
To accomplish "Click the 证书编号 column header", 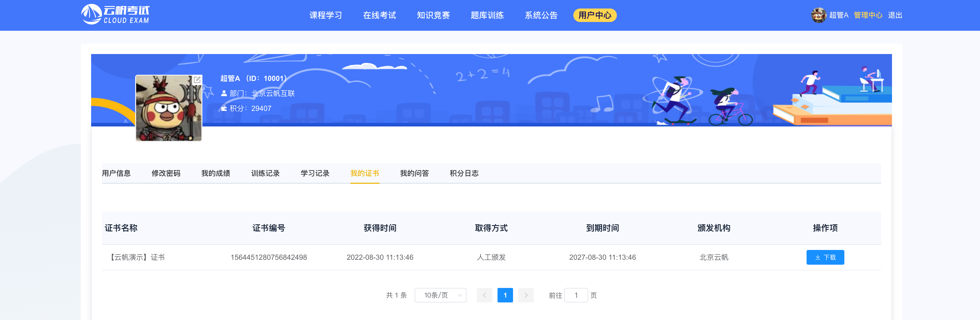I will (x=269, y=228).
